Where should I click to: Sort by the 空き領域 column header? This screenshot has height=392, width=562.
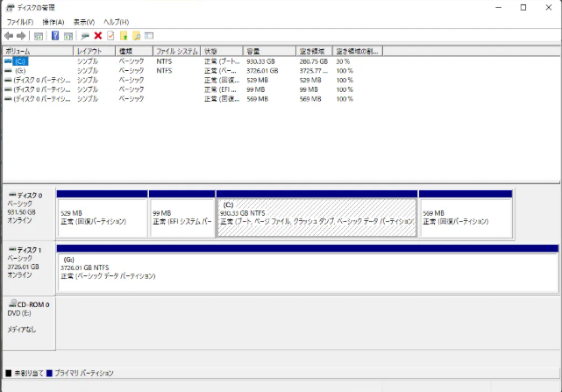315,51
